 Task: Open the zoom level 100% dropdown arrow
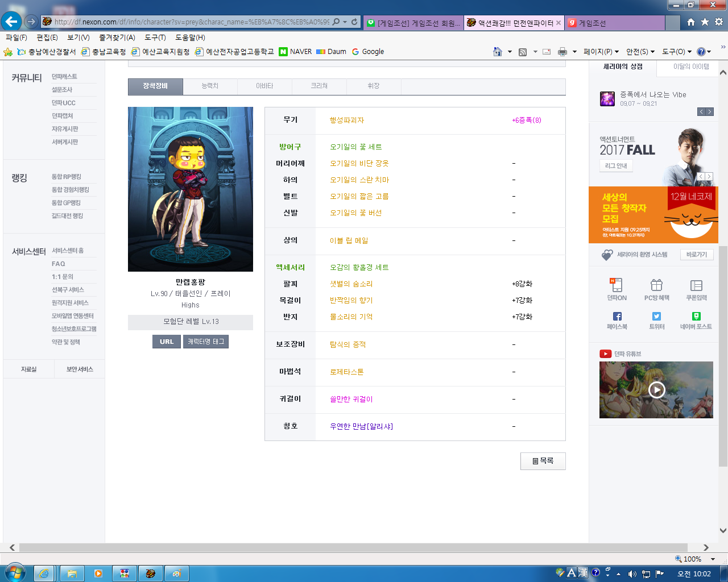point(713,559)
